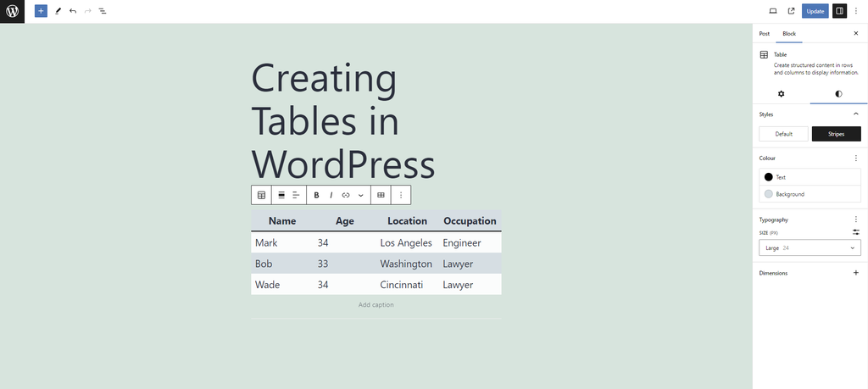Click the WordPress logo to exit editor
This screenshot has height=389, width=868.
point(12,11)
